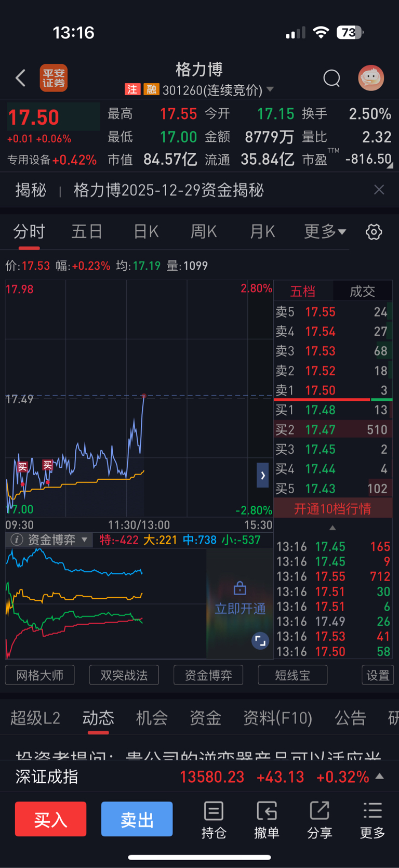Tap the 融 margin badge

pyautogui.click(x=151, y=89)
